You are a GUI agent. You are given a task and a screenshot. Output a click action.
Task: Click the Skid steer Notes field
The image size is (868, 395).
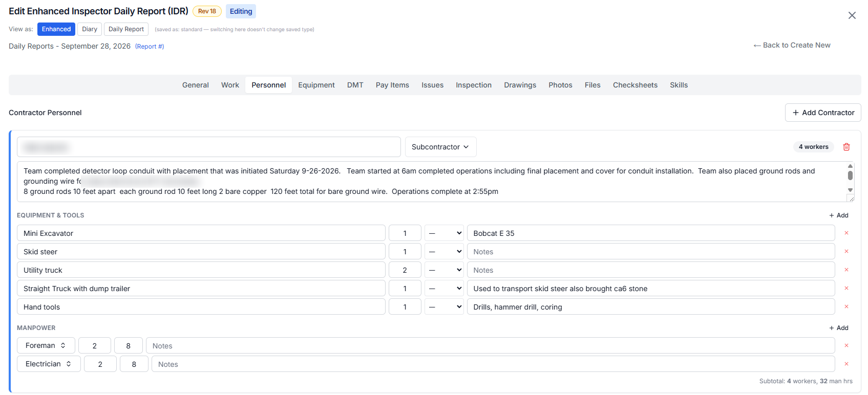651,251
